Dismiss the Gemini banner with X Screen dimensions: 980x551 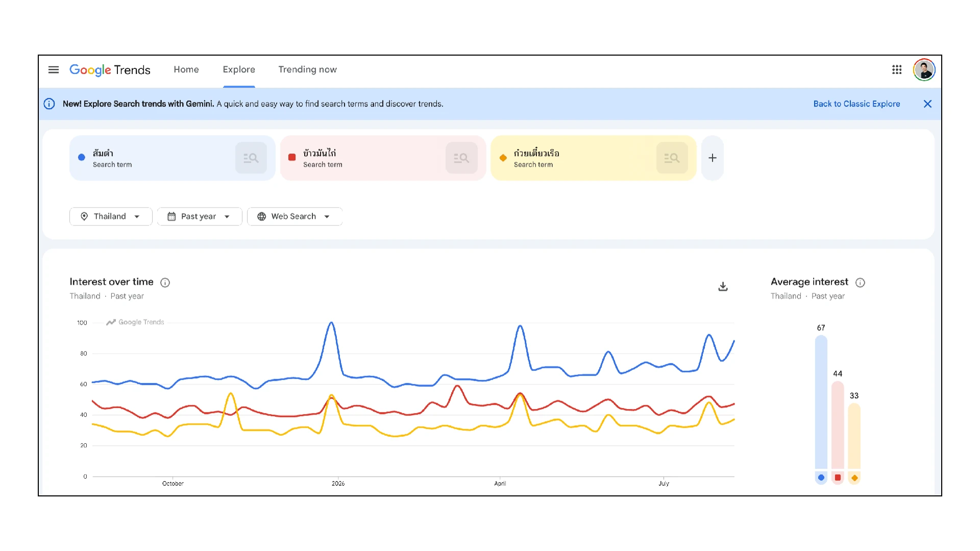(927, 104)
